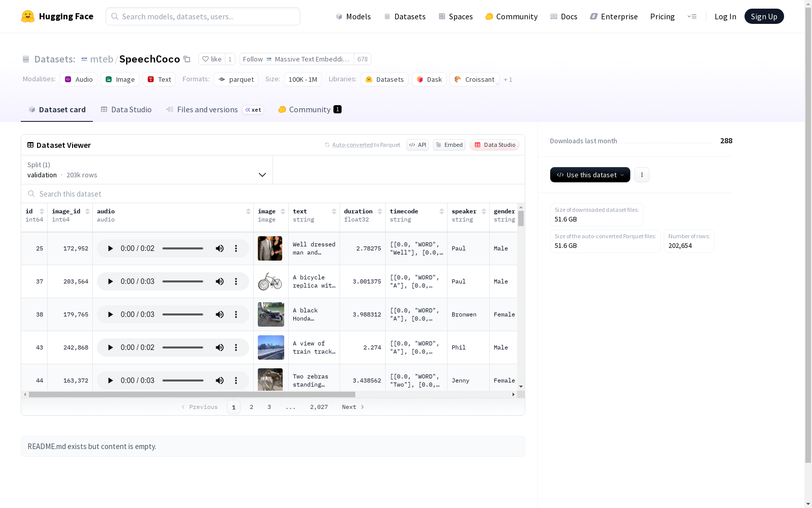Mute audio in row with image_id 242,868

220,347
